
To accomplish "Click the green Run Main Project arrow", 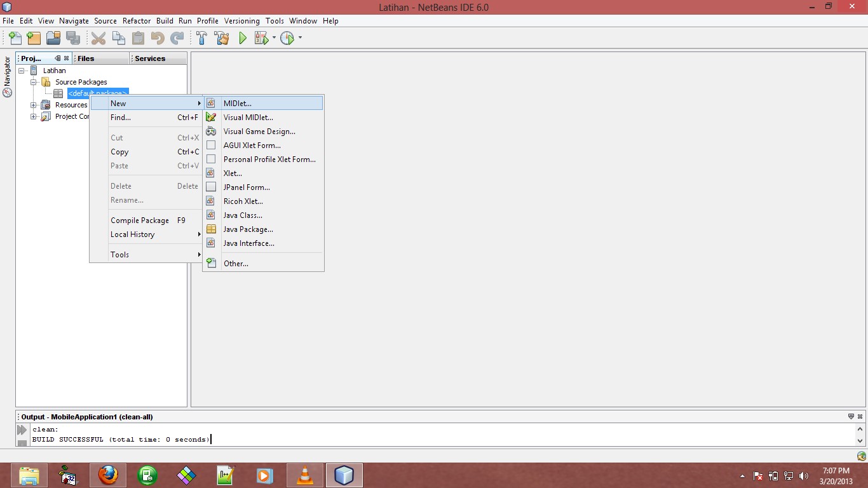I will pos(242,38).
